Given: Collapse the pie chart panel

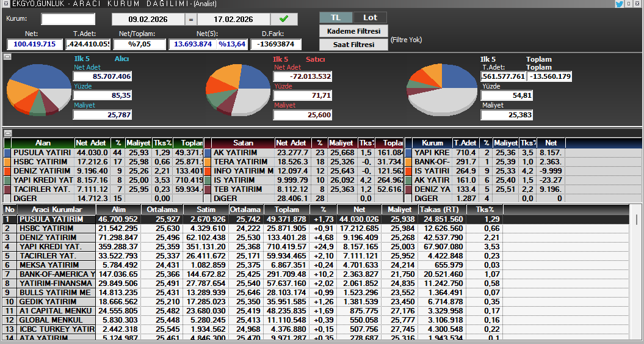Looking at the screenshot, I should click(x=7, y=57).
